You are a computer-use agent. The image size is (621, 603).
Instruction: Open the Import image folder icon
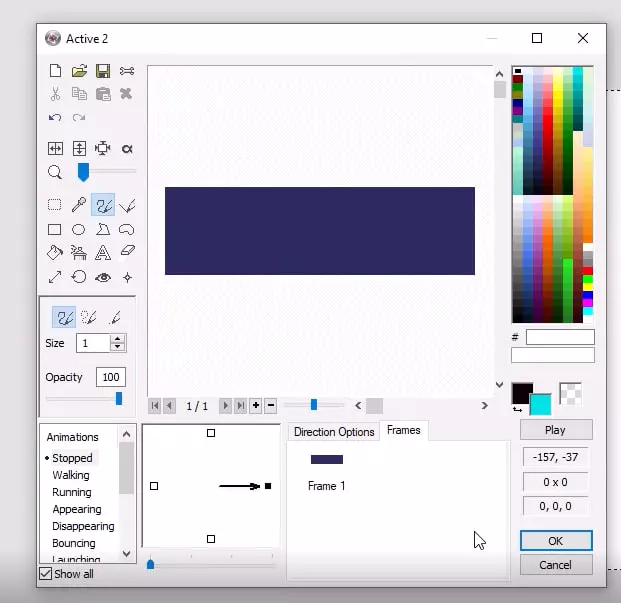[x=79, y=71]
